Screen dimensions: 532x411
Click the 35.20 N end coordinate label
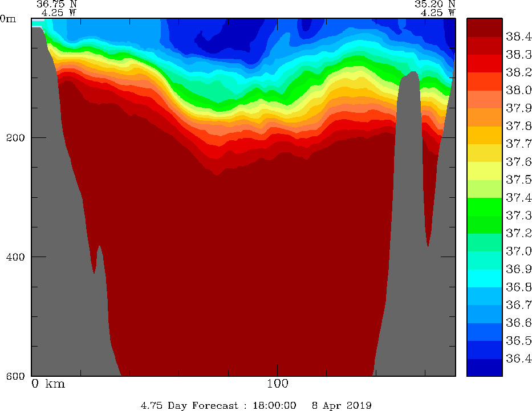[x=434, y=3]
